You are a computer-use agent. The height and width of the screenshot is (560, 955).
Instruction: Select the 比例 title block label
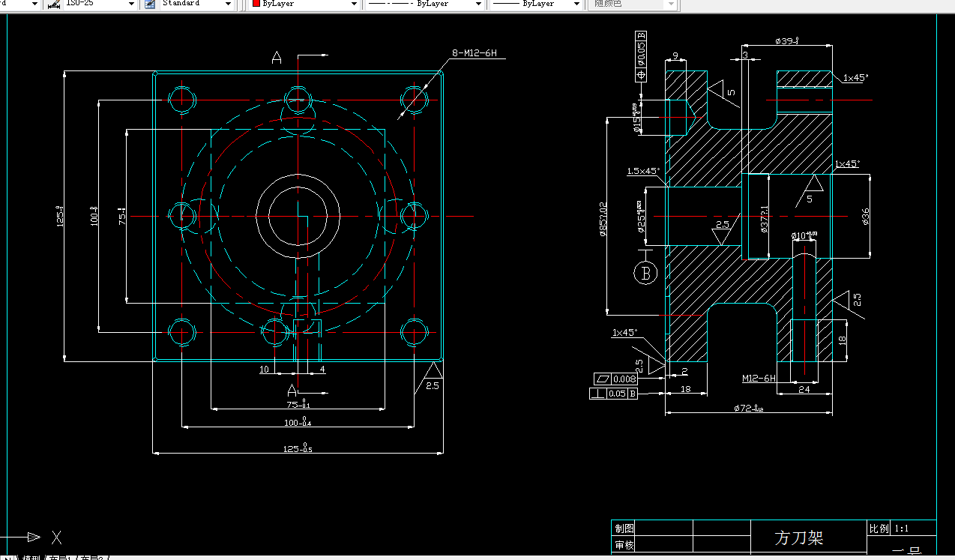point(879,529)
